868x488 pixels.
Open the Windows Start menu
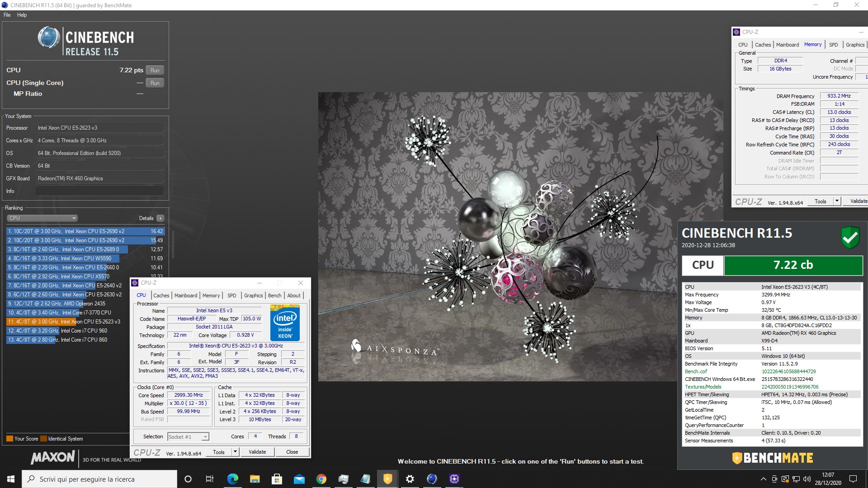(x=11, y=479)
